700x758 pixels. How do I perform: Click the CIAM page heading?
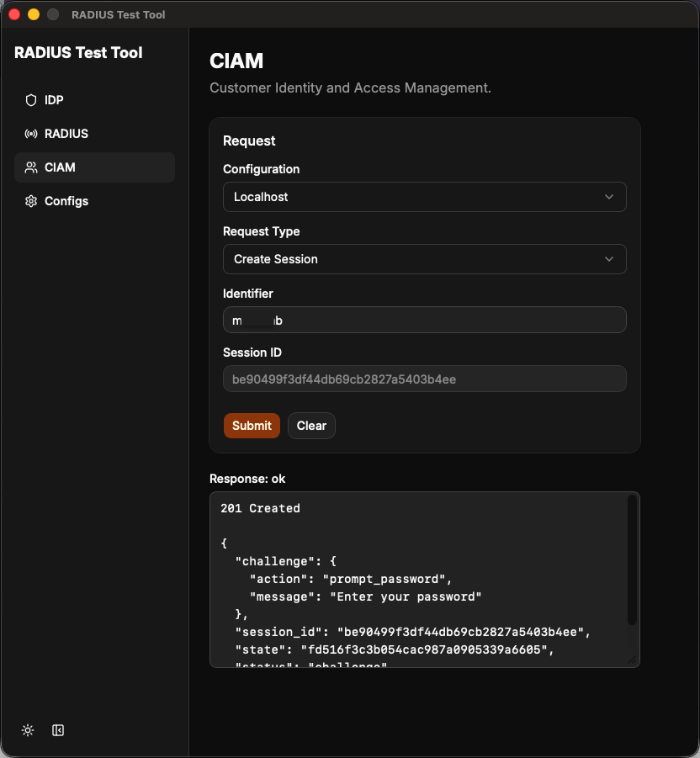(236, 61)
